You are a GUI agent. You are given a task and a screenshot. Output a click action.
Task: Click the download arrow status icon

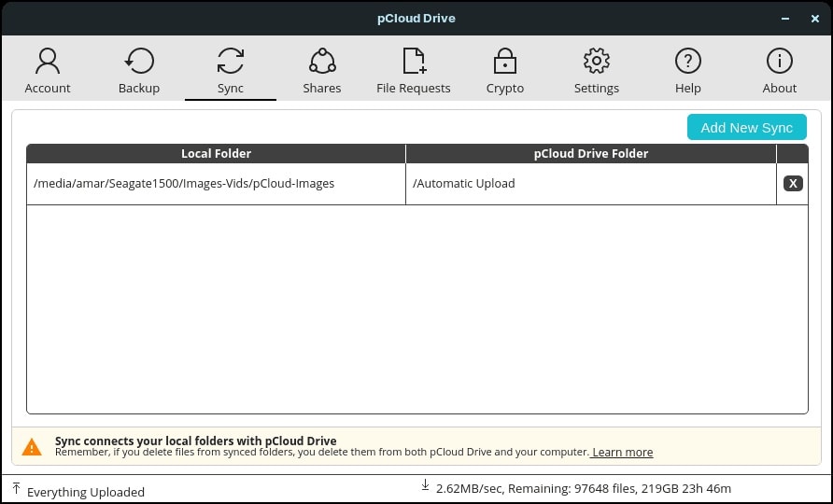click(425, 484)
